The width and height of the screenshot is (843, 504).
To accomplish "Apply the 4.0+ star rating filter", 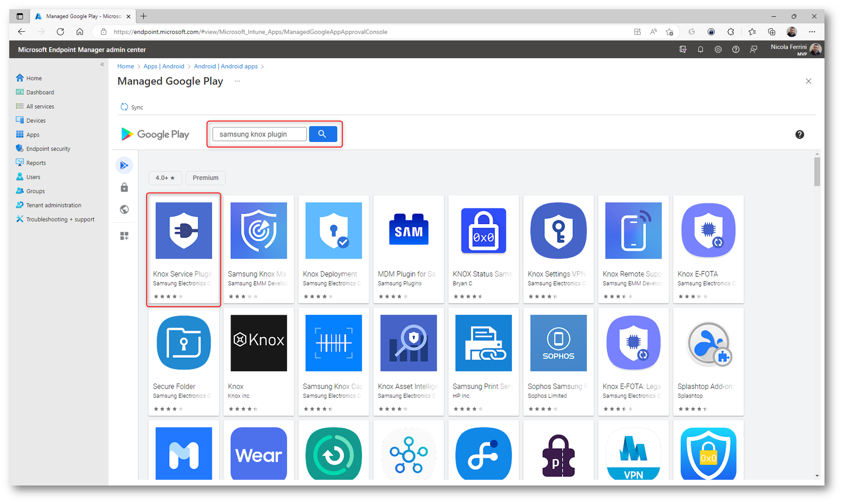I will [165, 178].
